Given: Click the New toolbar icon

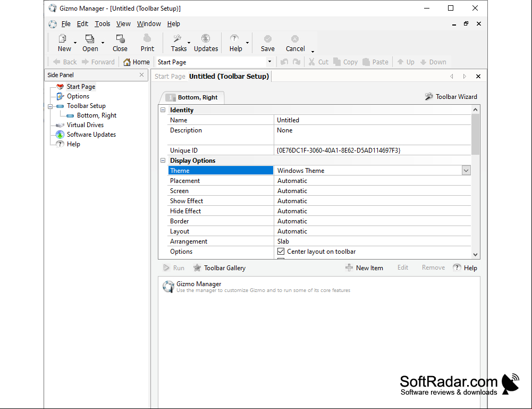Looking at the screenshot, I should pos(62,39).
